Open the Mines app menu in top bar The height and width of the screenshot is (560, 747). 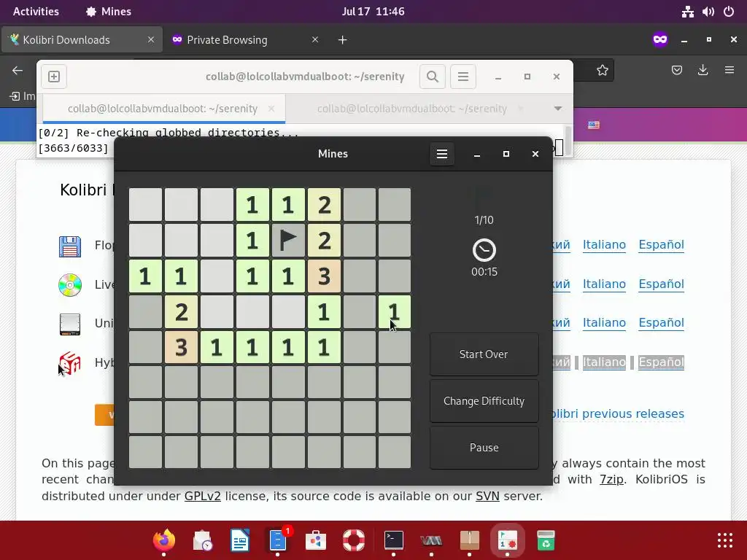point(109,12)
